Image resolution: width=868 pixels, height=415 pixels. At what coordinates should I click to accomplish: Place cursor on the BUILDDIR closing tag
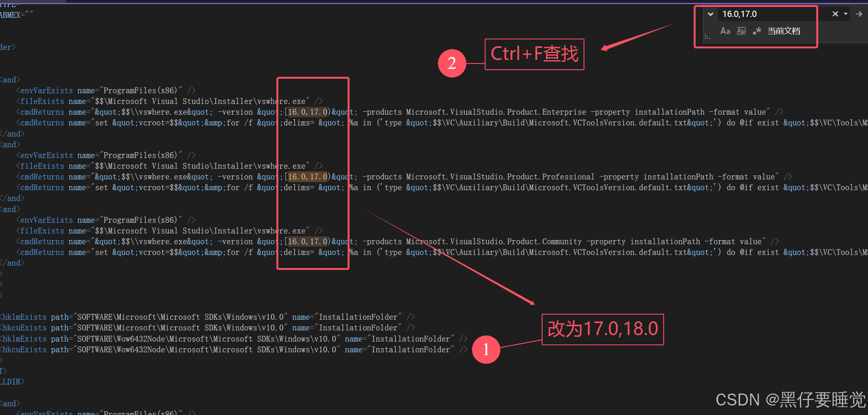12,381
